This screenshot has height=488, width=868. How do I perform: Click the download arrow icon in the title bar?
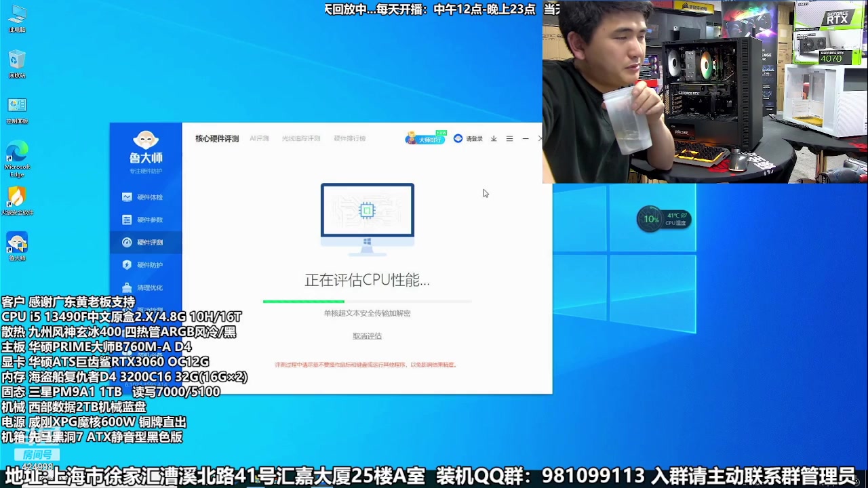point(494,138)
